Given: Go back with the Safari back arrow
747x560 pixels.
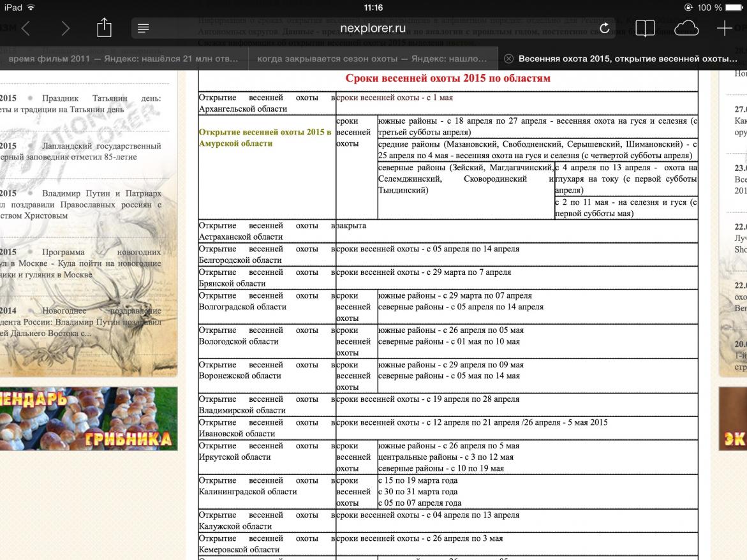Looking at the screenshot, I should point(26,29).
